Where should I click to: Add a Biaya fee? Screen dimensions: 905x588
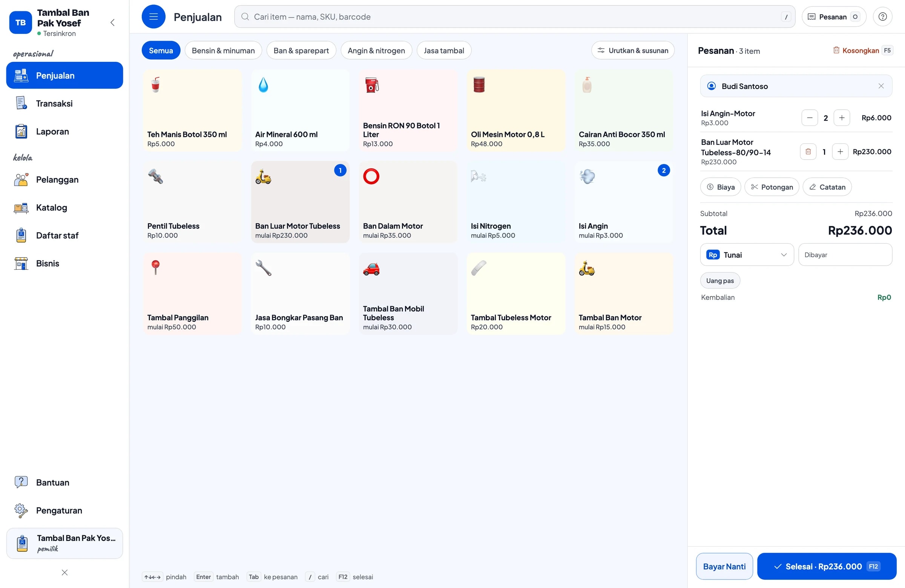(x=720, y=187)
